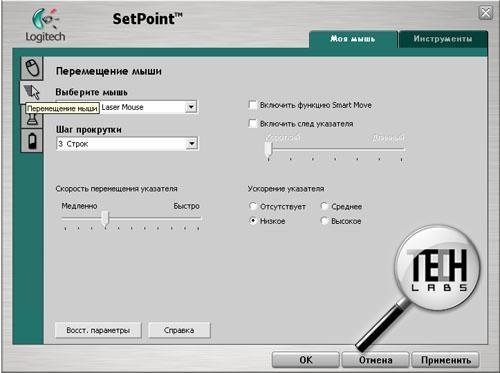Click the Медленно slider label
Screen dimensions: 500x373
coord(79,206)
